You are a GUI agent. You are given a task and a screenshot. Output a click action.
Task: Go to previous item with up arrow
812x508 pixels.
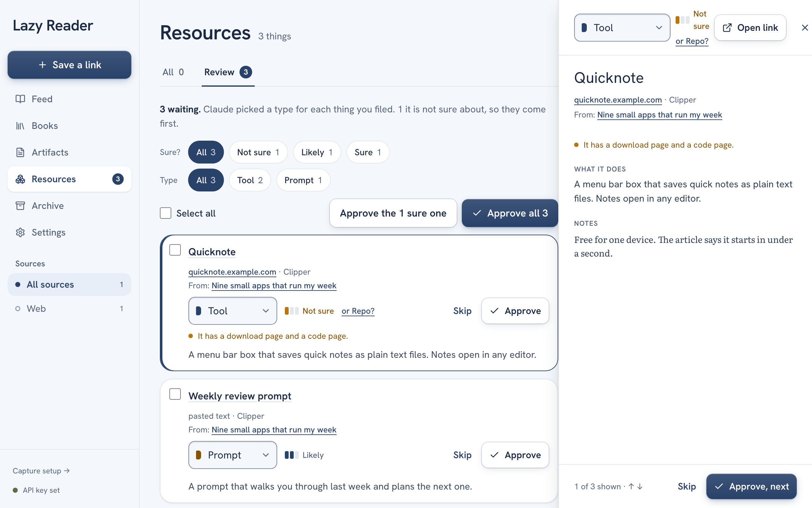coord(631,486)
